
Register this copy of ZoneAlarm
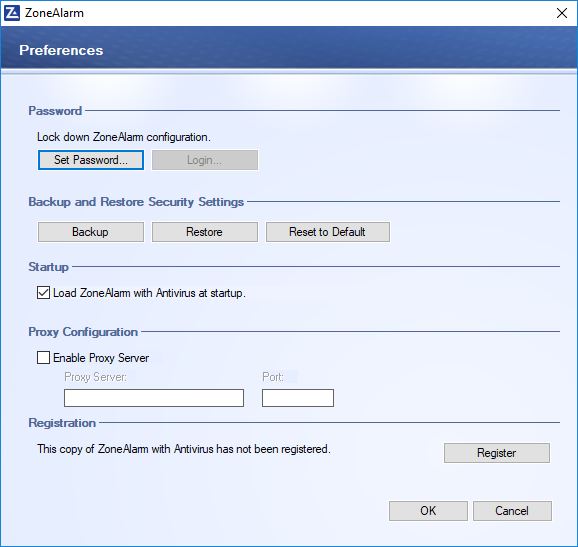coord(497,453)
